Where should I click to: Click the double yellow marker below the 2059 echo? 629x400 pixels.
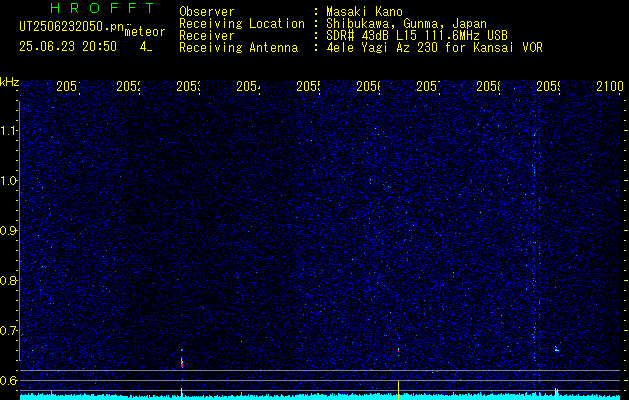coord(556,393)
